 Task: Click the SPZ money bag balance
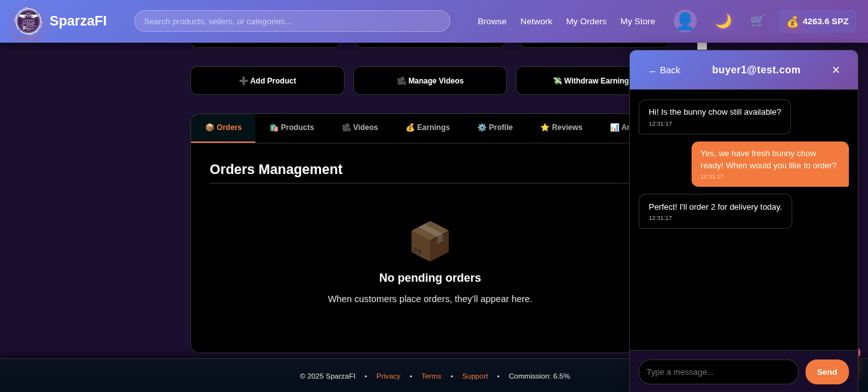click(817, 21)
